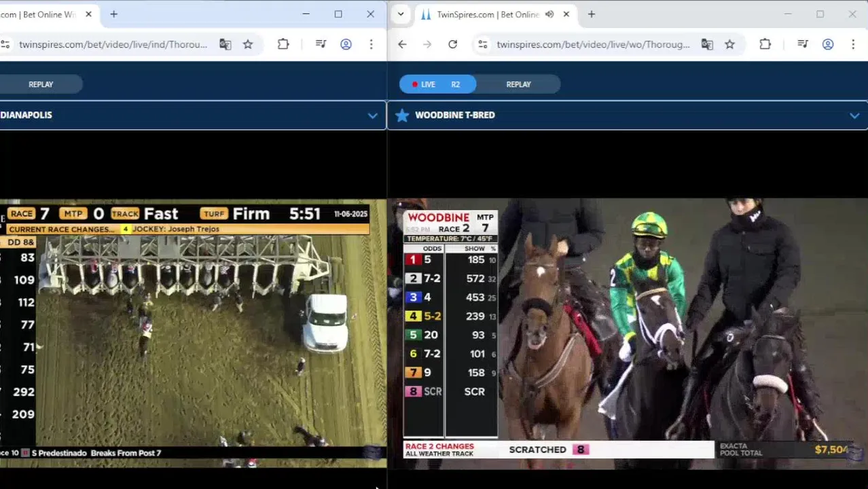Open media controls icon in left browser window
This screenshot has height=489, width=868.
pyautogui.click(x=321, y=44)
